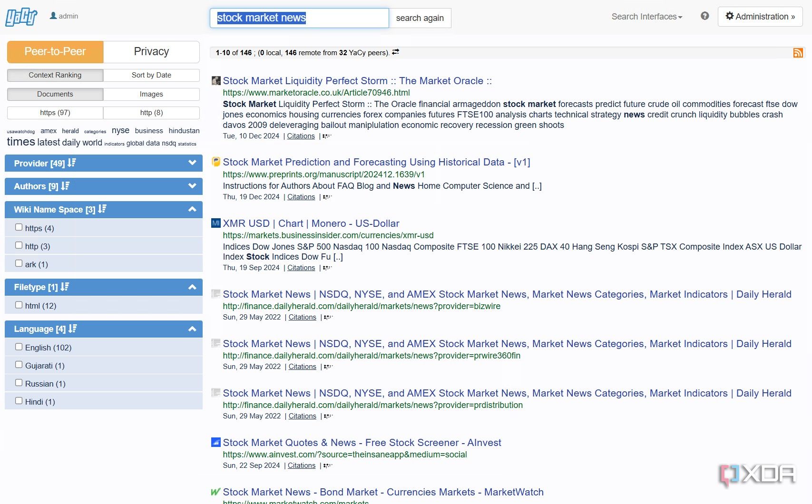Collapse the Language facet chevron
The width and height of the screenshot is (812, 504).
(x=192, y=329)
